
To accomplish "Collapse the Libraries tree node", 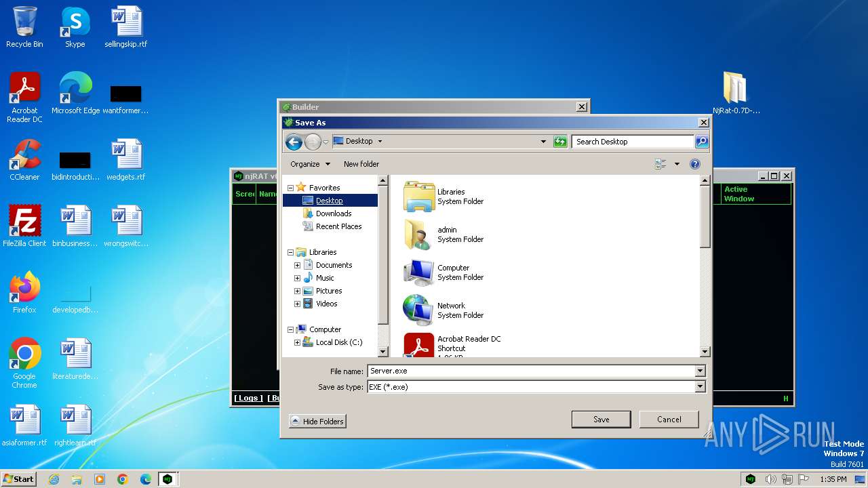I will tap(290, 252).
